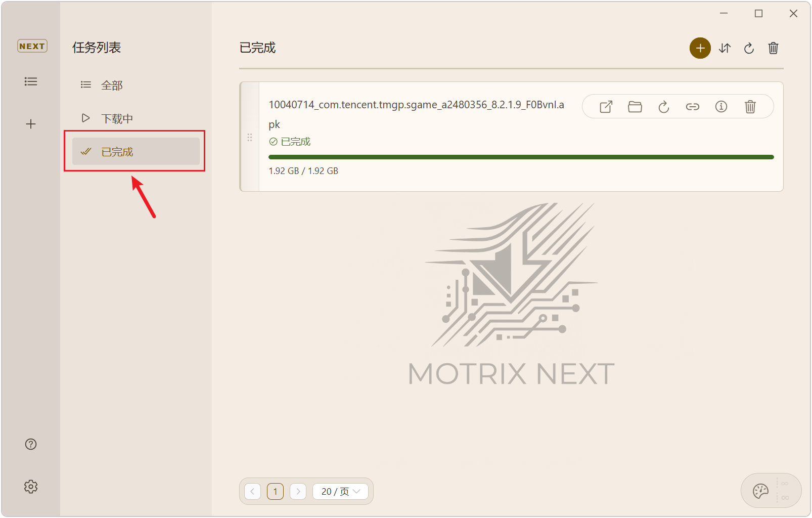Go to previous page arrow
The image size is (812, 518).
coord(252,491)
